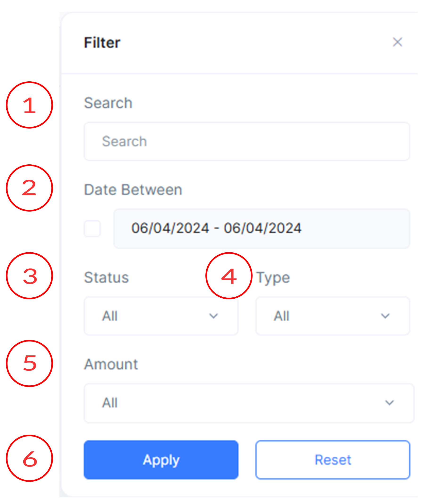Image resolution: width=433 pixels, height=504 pixels.
Task: Click the Filter panel title
Action: point(102,42)
